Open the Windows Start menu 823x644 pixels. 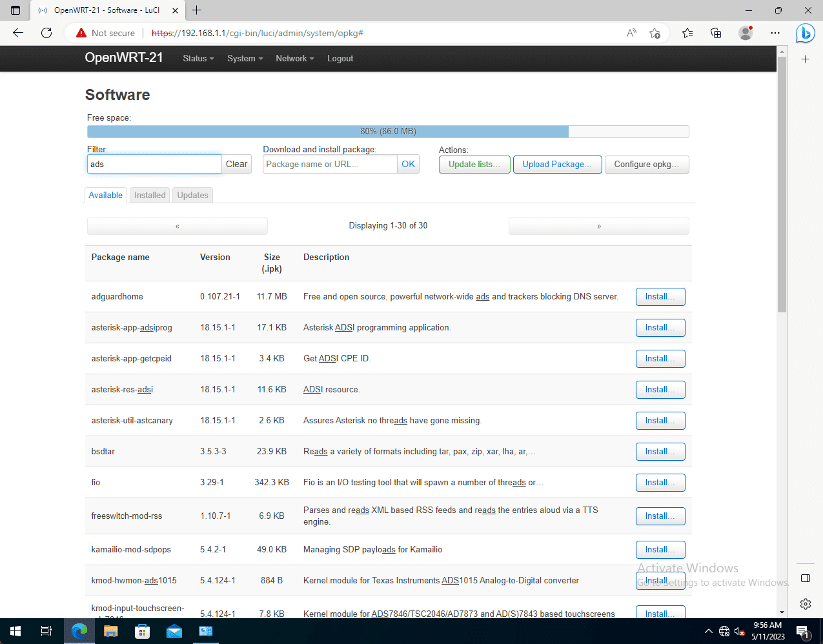coord(15,631)
